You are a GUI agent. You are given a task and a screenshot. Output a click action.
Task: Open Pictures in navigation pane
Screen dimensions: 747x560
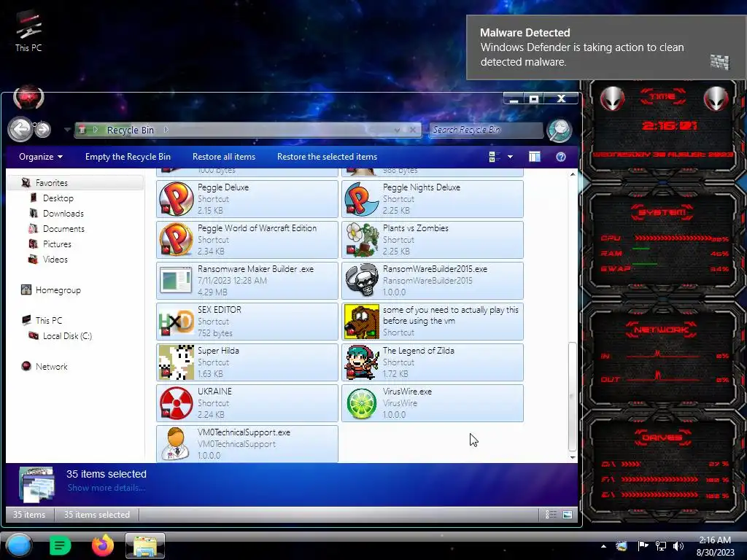[57, 244]
